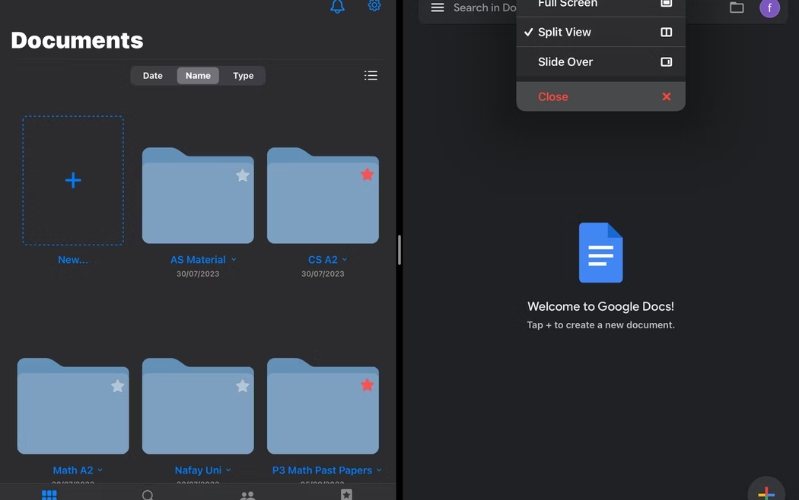Click the Documents title heading
Image resolution: width=799 pixels, height=500 pixels.
pos(77,40)
